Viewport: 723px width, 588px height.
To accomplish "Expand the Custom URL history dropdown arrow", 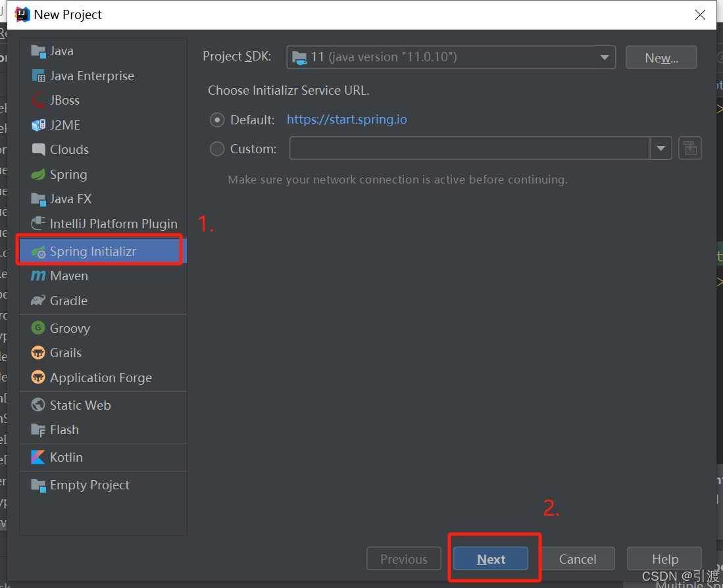I will [661, 149].
